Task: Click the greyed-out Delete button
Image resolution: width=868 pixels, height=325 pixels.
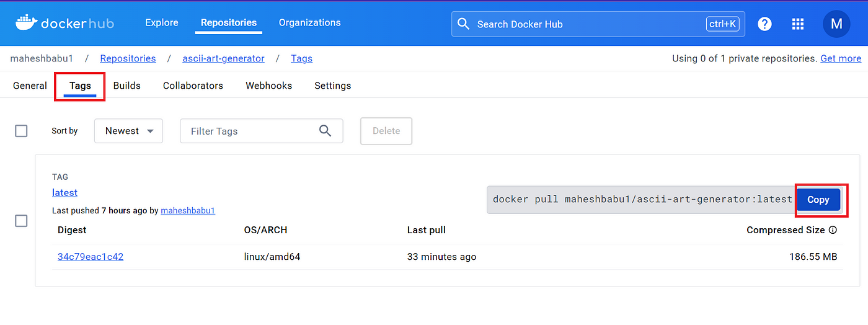Action: tap(386, 131)
